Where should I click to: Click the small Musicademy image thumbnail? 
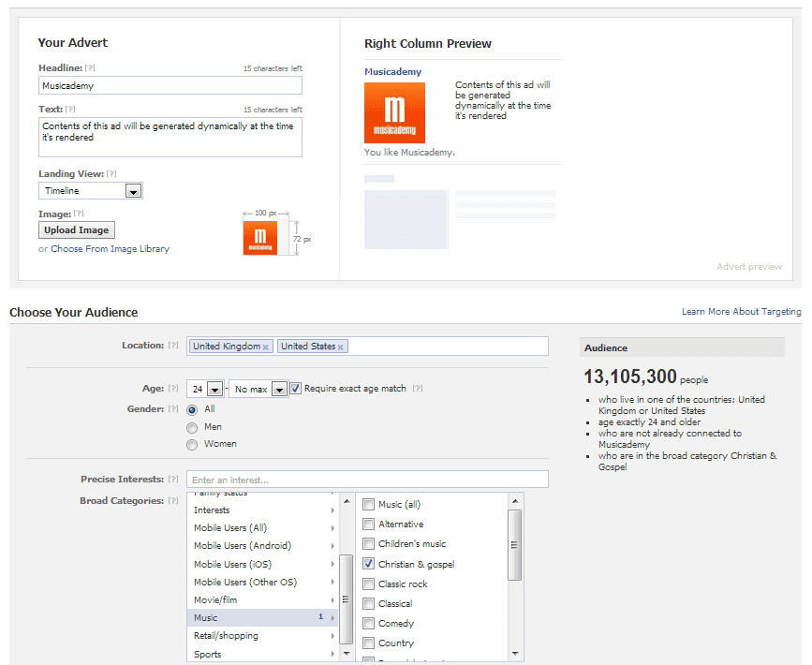pos(259,238)
